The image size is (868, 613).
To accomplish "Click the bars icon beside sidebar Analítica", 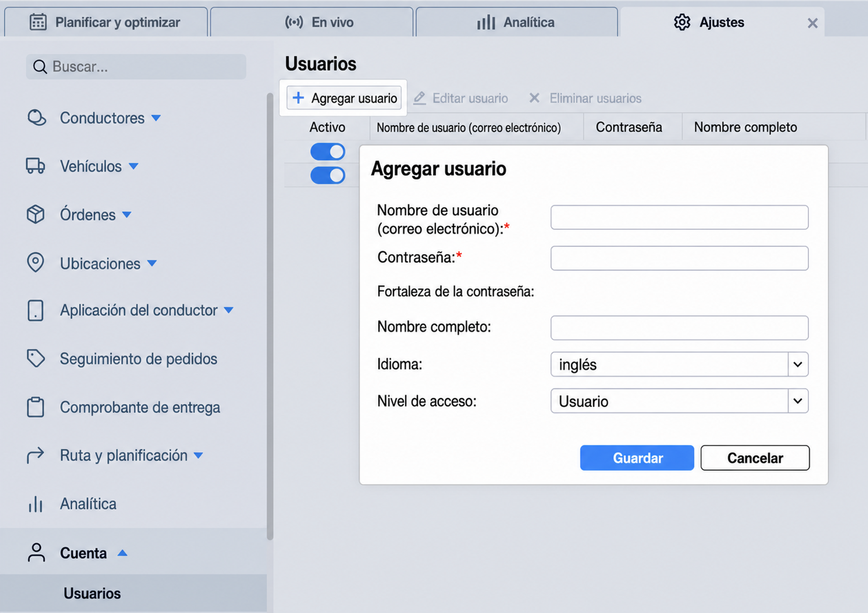I will tap(35, 504).
